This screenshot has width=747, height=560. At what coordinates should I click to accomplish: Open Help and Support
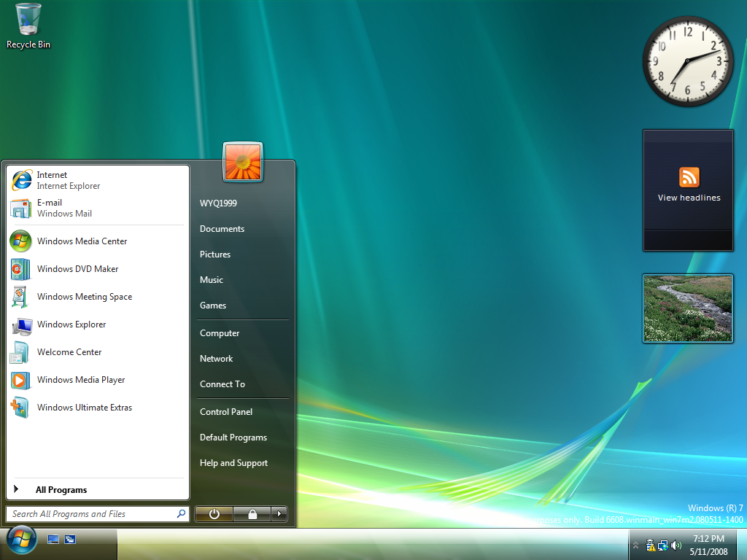pyautogui.click(x=234, y=463)
